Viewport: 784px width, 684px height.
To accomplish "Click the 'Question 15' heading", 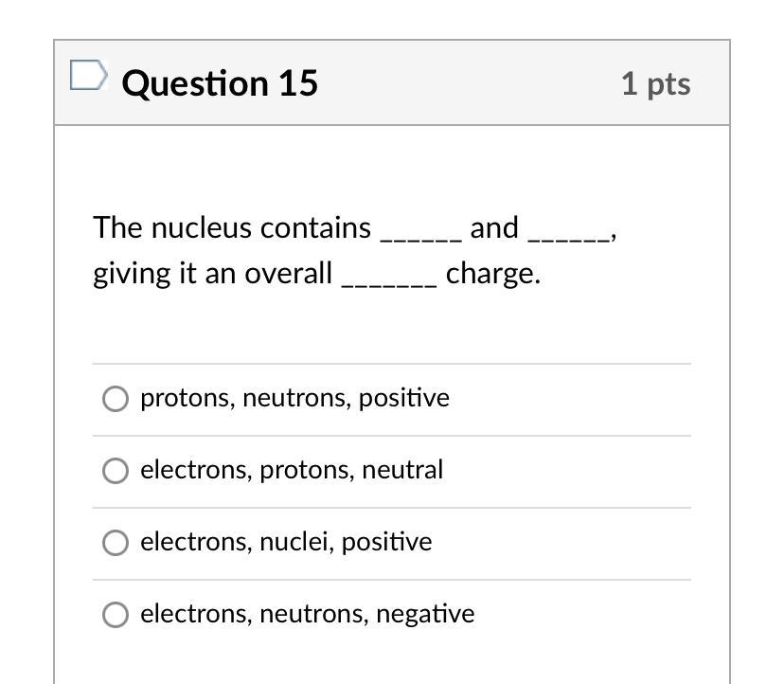I will [x=220, y=83].
